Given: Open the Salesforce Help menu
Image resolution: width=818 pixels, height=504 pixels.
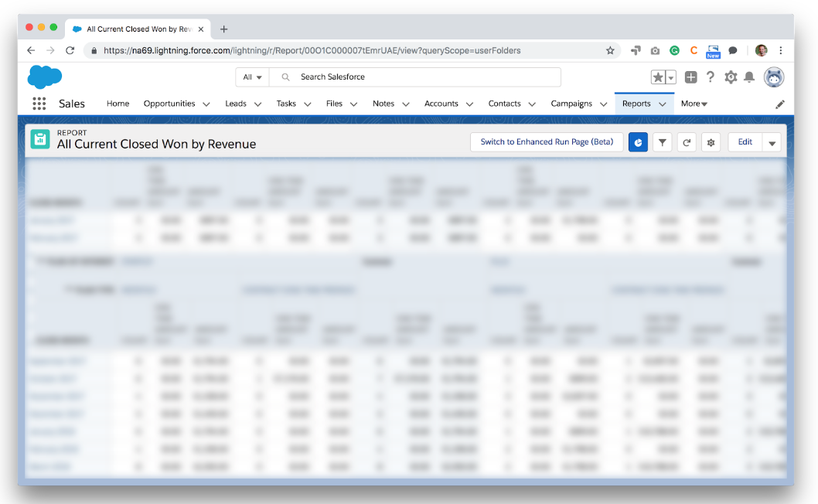Looking at the screenshot, I should coord(709,77).
